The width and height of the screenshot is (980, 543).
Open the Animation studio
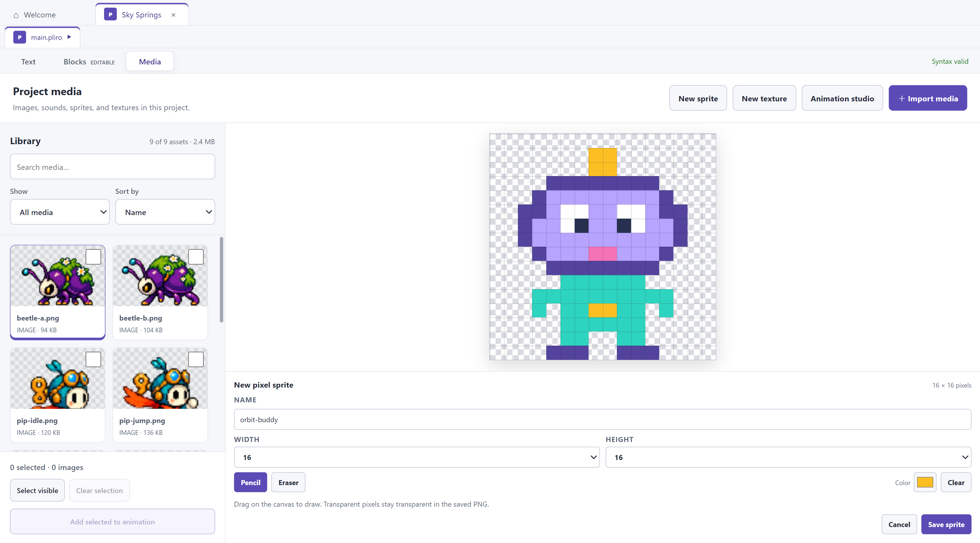click(x=842, y=98)
